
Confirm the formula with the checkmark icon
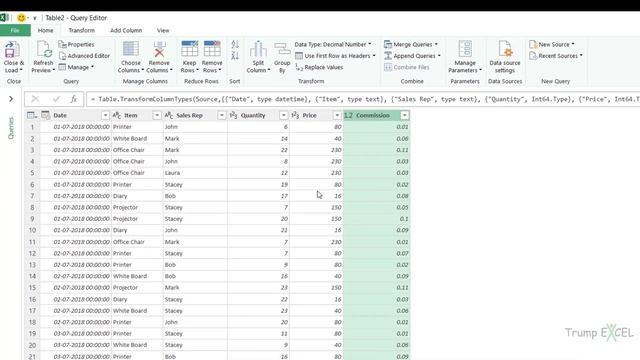56,99
